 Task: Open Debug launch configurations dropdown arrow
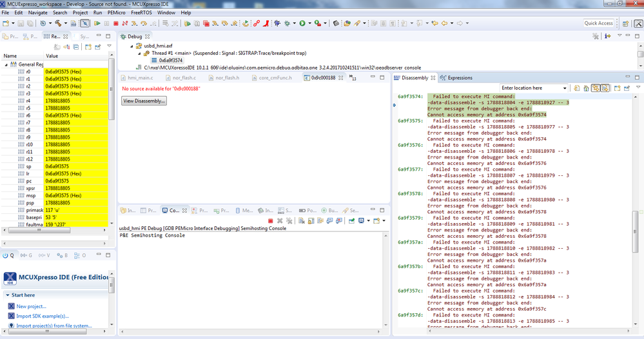pos(294,23)
